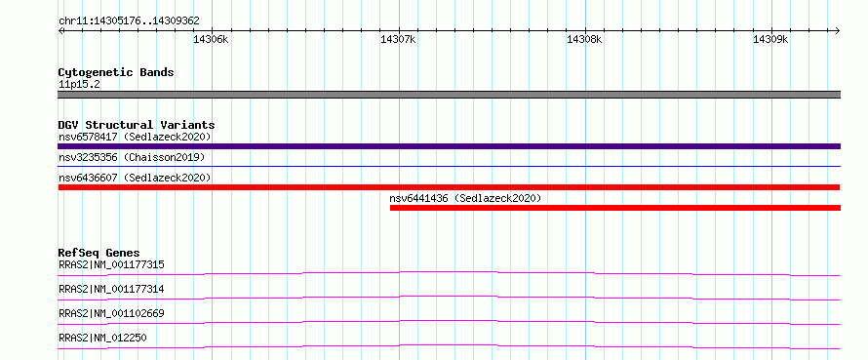Click the magenta RRAS2|NM_001177315 transcript line

coord(449,273)
